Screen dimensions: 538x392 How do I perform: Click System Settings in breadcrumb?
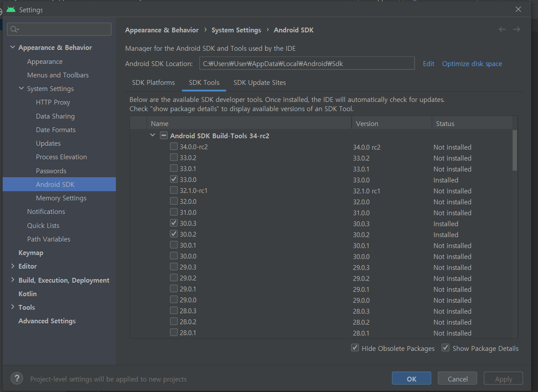click(x=236, y=30)
